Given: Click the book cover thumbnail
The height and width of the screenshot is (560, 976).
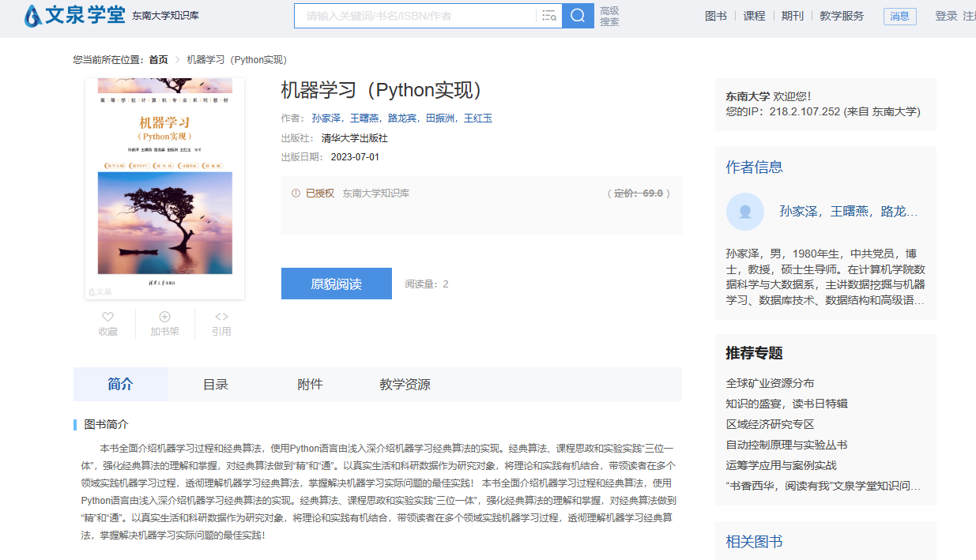Looking at the screenshot, I should pyautogui.click(x=164, y=189).
